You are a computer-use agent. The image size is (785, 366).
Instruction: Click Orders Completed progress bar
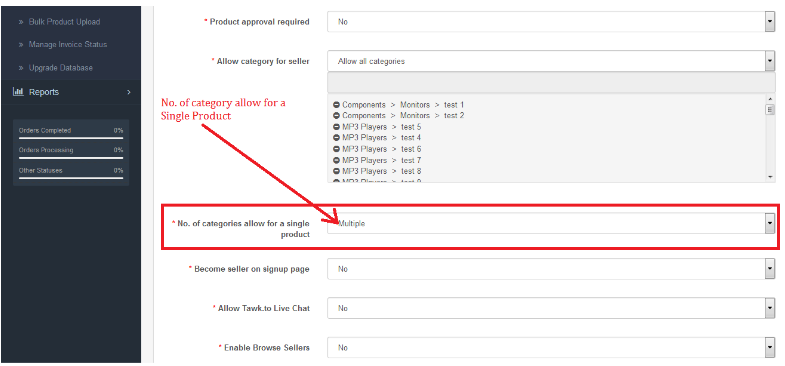tap(71, 138)
